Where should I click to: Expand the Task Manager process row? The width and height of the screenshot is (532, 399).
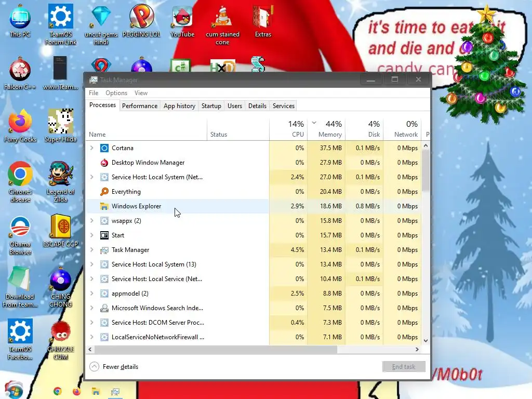point(91,250)
